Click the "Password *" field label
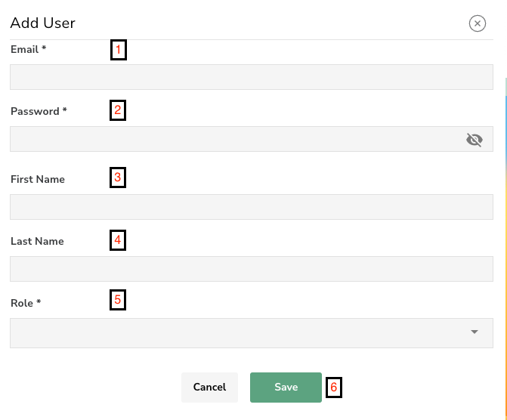 pos(39,111)
